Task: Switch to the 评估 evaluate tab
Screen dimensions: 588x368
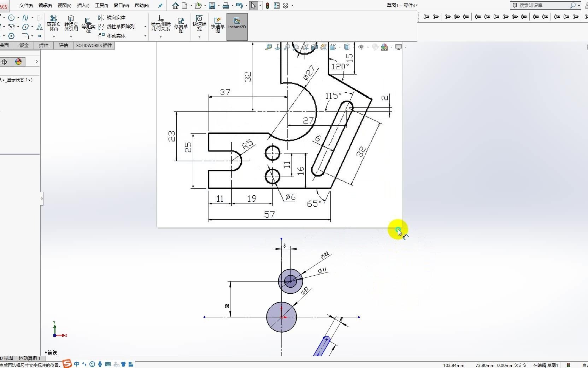Action: pos(63,45)
